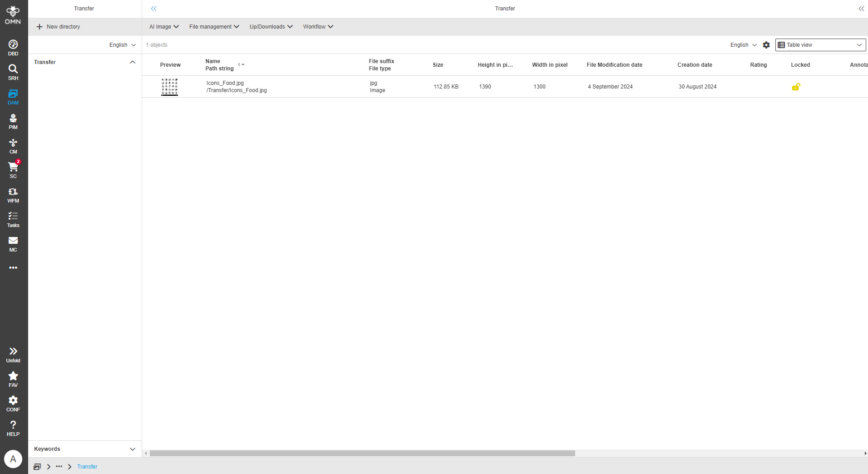Screen dimensions: 868x474
Task: Toggle the lock on Icons_Food.jpg
Action: coord(796,87)
